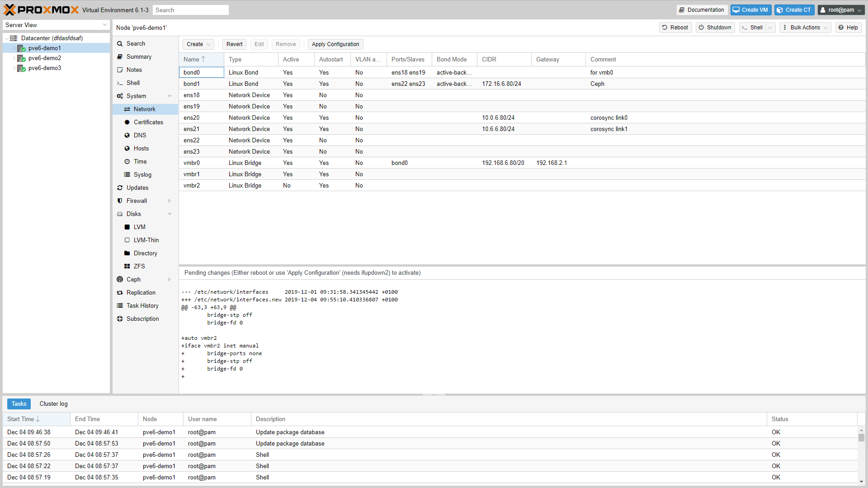The width and height of the screenshot is (868, 488).
Task: Click the DNS globe icon
Action: [127, 136]
